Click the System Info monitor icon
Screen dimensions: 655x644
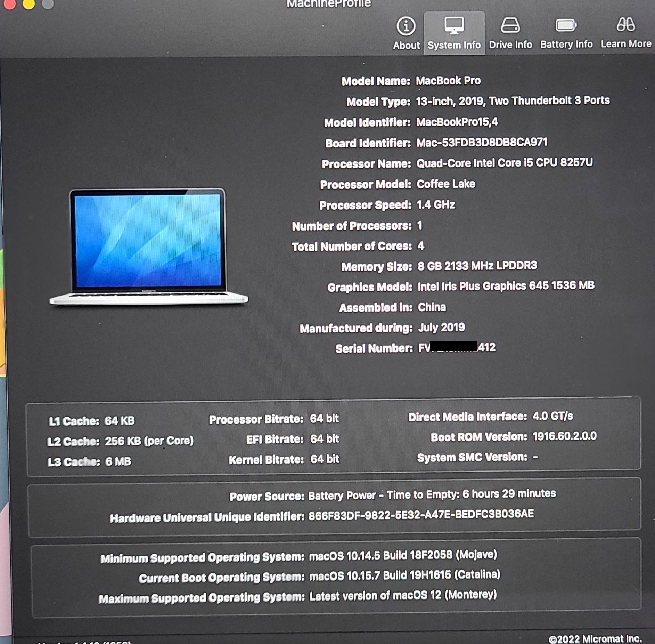click(454, 26)
